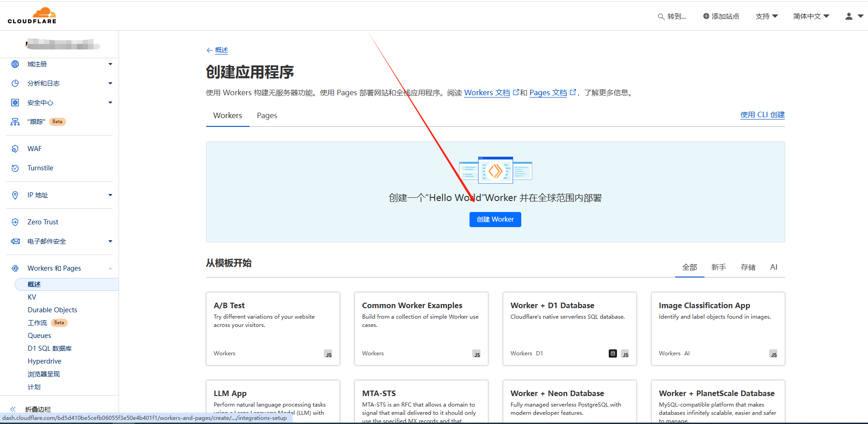868x424 pixels.
Task: Click JS badge on Image Classification App card
Action: click(x=774, y=354)
